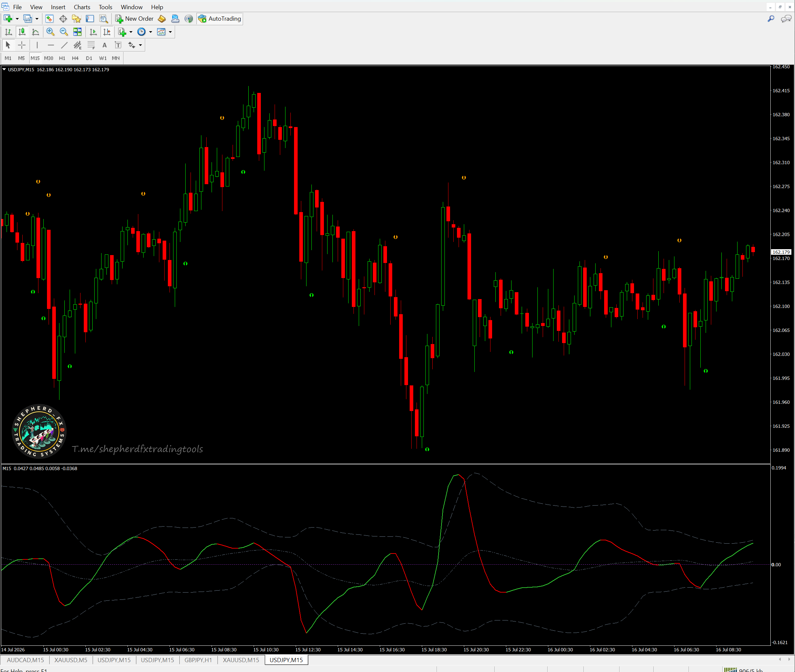Open the New Chart dropdown arrow
The height and width of the screenshot is (672, 795).
pyautogui.click(x=17, y=19)
